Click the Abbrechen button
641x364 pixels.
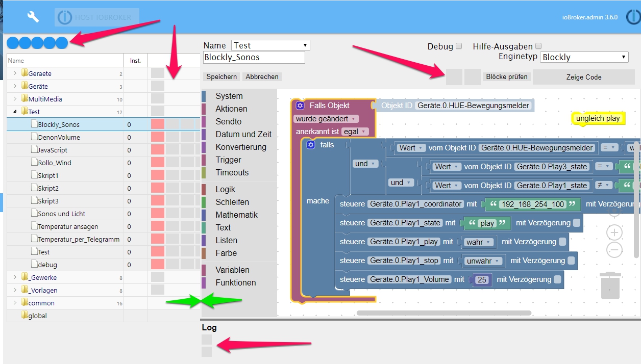click(262, 77)
